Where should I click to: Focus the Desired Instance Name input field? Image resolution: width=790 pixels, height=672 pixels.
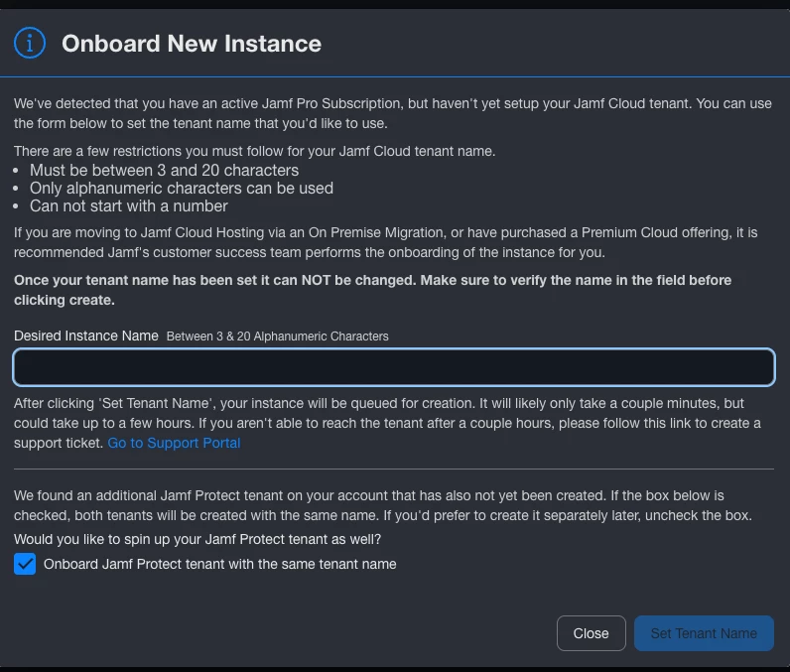(x=394, y=367)
